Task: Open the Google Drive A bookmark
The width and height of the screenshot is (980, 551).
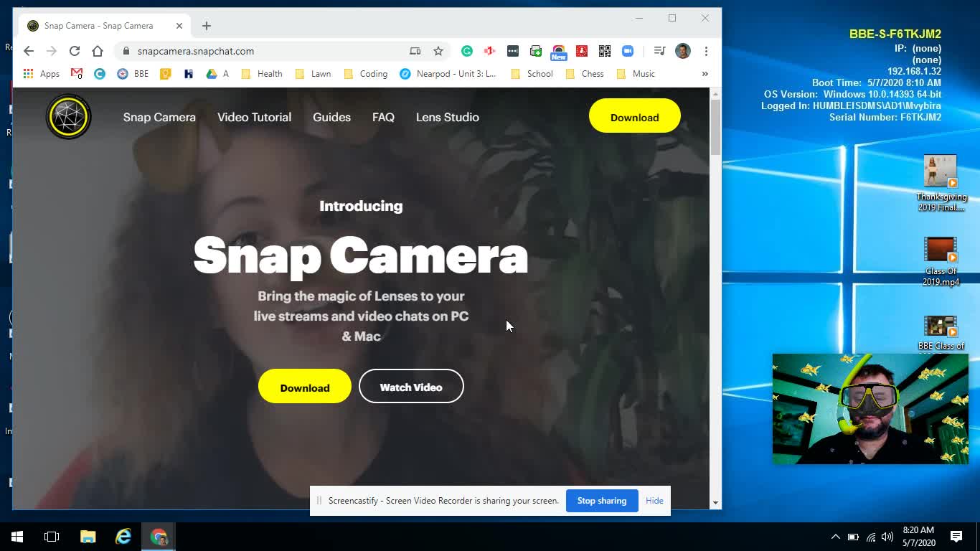Action: 217,73
